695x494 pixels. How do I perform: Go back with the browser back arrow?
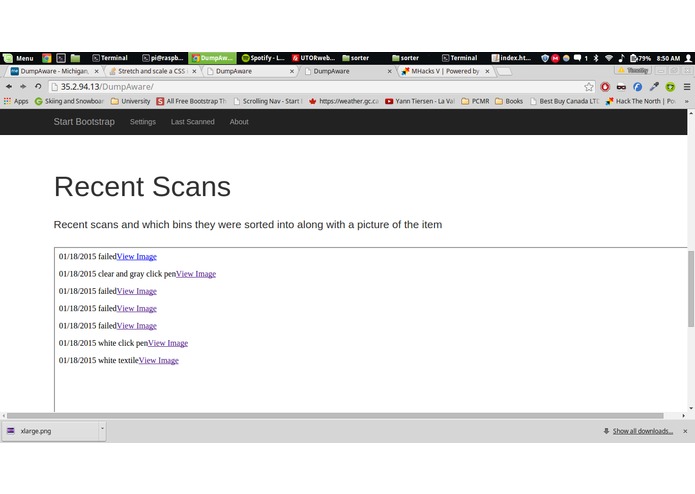[x=9, y=87]
